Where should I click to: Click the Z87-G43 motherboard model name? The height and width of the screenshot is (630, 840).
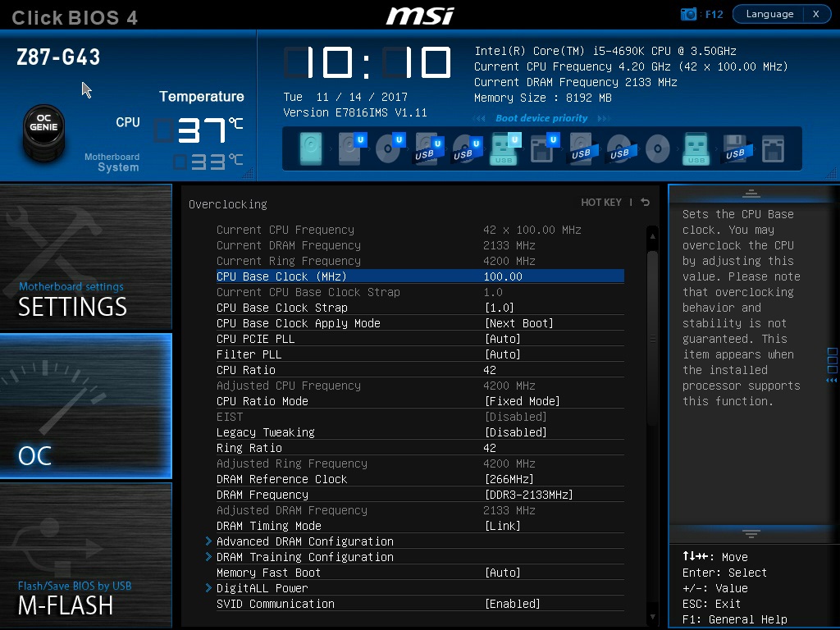(x=58, y=57)
